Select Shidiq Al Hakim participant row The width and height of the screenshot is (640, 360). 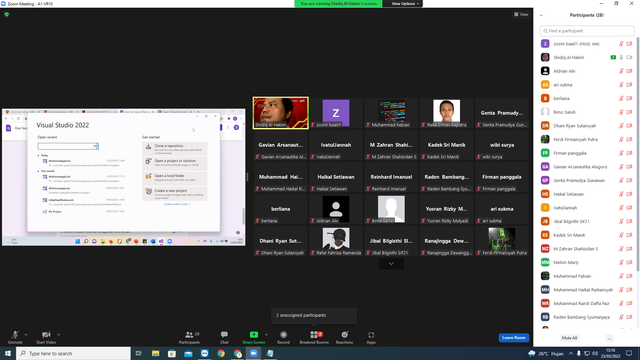coord(587,58)
